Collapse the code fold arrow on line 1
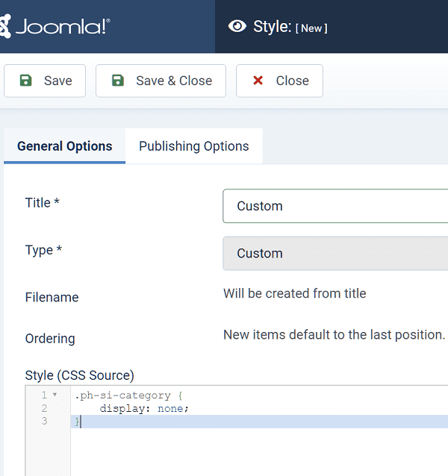The image size is (448, 476). 55,395
